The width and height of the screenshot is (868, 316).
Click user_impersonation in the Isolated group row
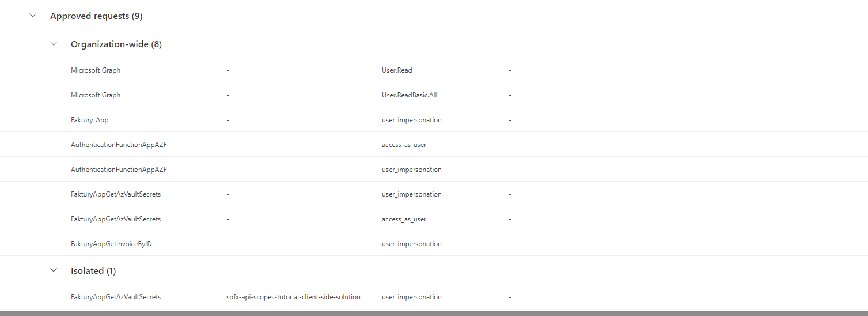[x=411, y=297]
